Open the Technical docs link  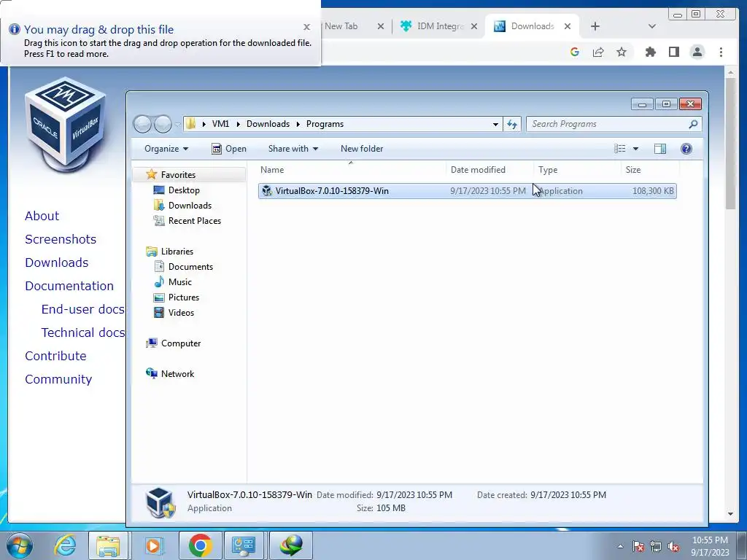[83, 332]
